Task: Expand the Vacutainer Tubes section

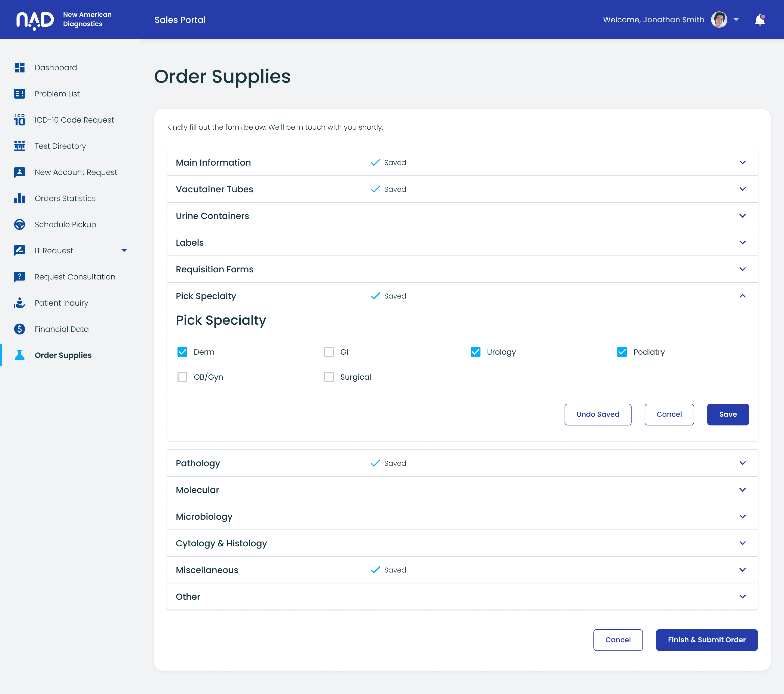Action: coord(462,189)
